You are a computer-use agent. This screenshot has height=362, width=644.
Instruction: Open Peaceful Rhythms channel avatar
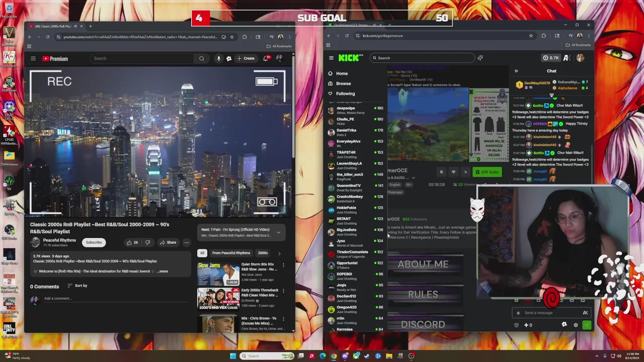(35, 242)
